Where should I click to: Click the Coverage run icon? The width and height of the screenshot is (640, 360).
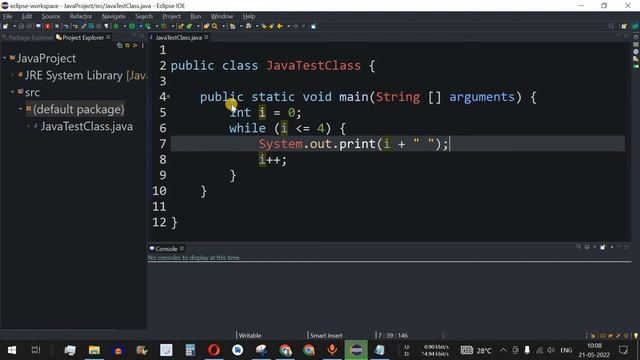148,26
